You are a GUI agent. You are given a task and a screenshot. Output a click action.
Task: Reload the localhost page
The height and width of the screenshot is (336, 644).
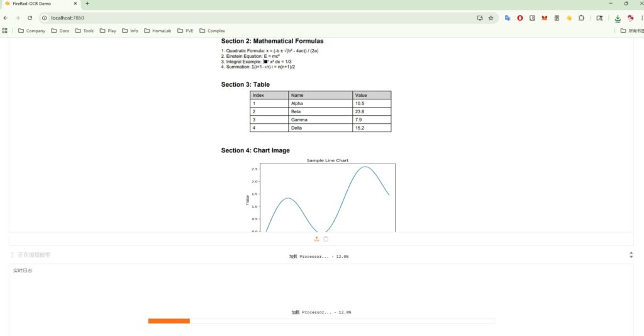(30, 18)
